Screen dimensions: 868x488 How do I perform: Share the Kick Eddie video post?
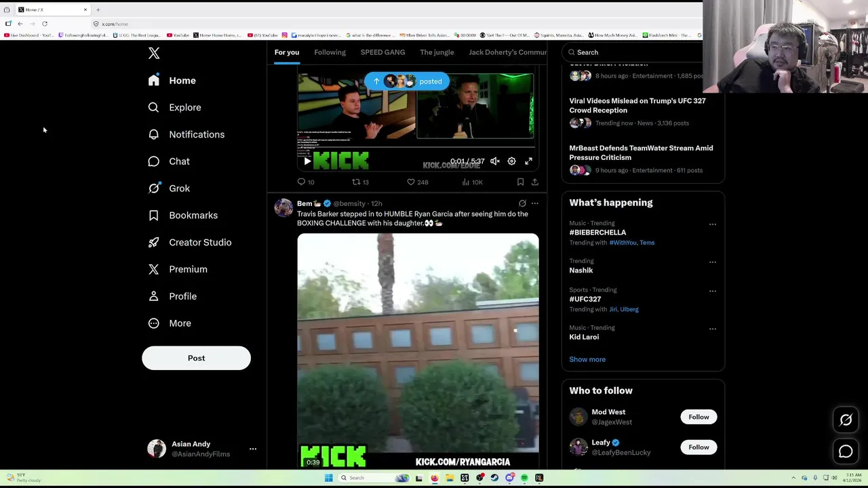pos(535,182)
